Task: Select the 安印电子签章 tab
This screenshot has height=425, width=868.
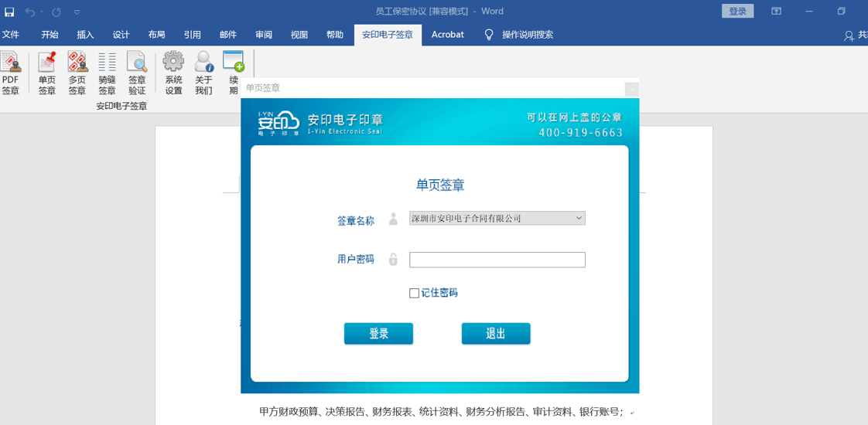Action: point(388,35)
